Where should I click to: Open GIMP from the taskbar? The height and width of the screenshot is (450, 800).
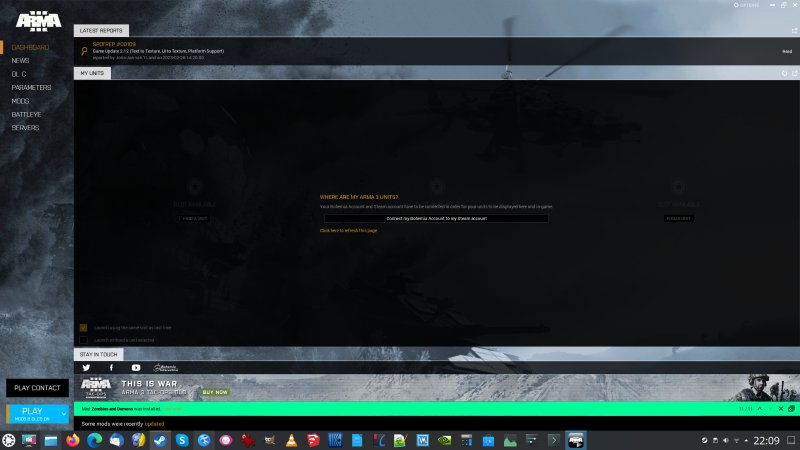click(x=269, y=440)
